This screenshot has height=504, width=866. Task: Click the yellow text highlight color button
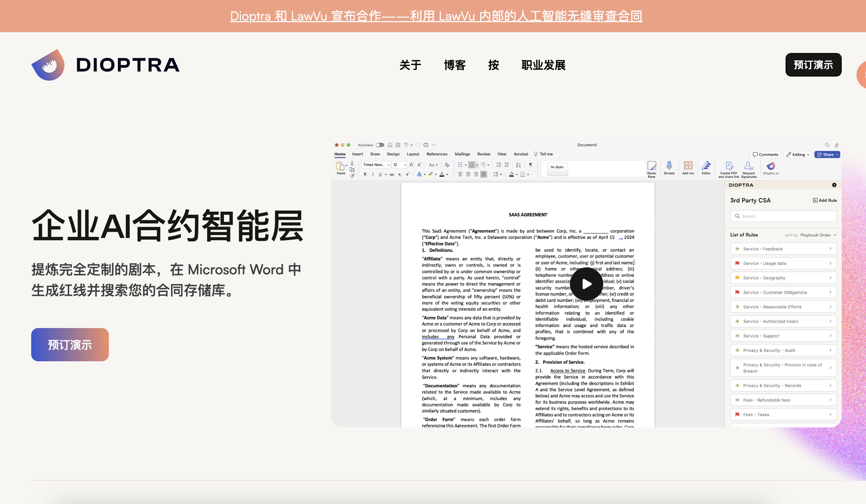pyautogui.click(x=431, y=175)
